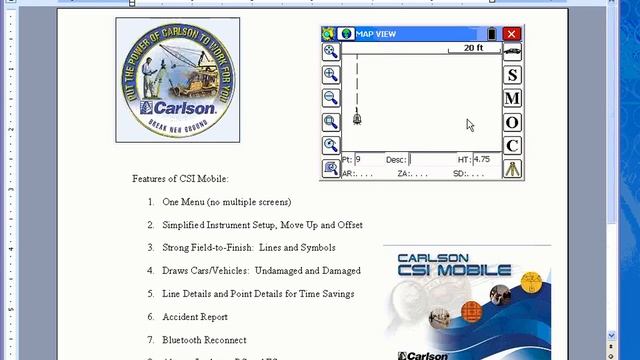Click the Zoom Previous magnifier icon

[331, 145]
